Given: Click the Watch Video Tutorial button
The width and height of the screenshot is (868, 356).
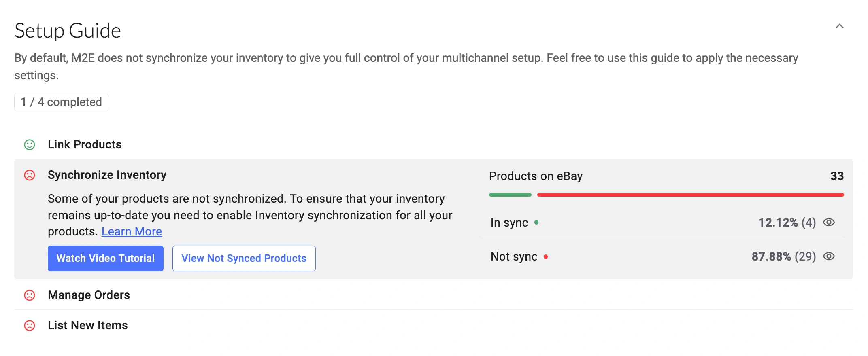Looking at the screenshot, I should tap(106, 259).
